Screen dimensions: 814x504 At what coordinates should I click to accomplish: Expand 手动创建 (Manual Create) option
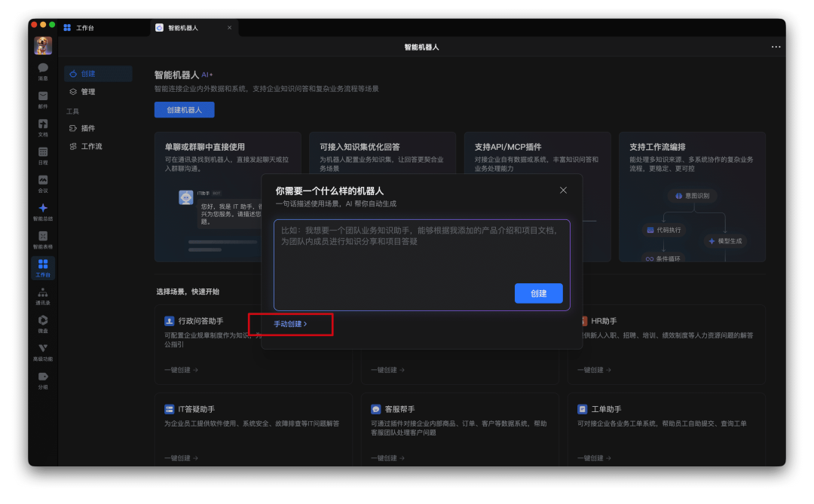290,324
